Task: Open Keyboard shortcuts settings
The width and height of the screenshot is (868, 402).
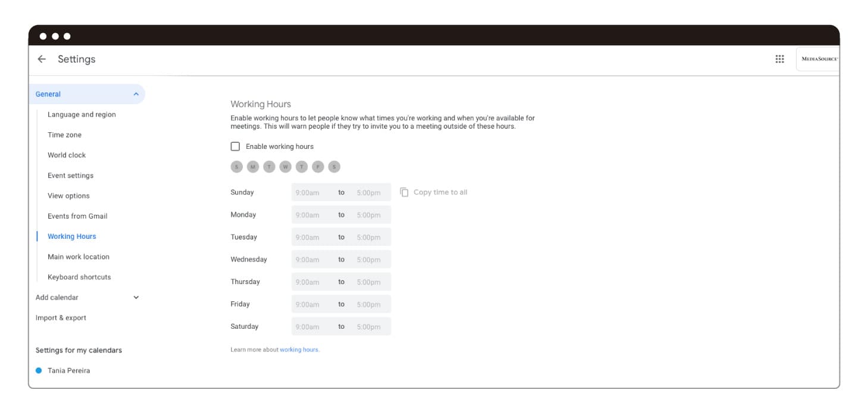Action: click(79, 277)
